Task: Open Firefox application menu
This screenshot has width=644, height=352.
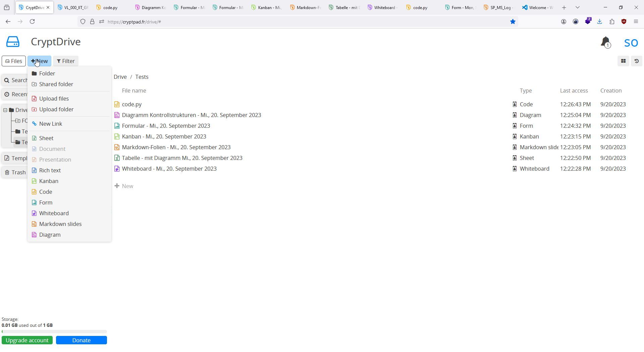Action: click(x=636, y=21)
